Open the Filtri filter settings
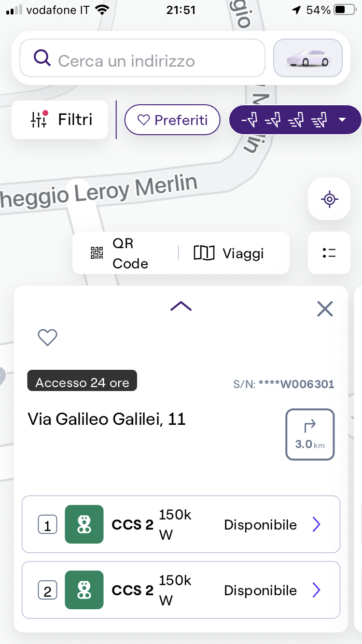The height and width of the screenshot is (644, 362). 60,120
